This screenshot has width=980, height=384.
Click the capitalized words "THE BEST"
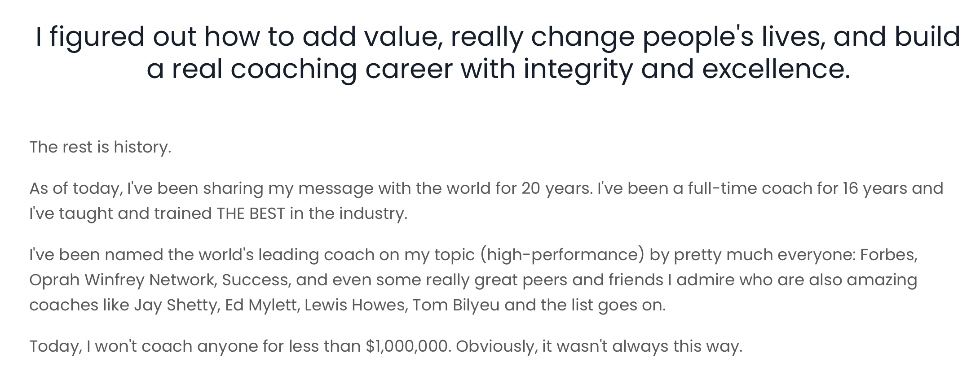[251, 214]
